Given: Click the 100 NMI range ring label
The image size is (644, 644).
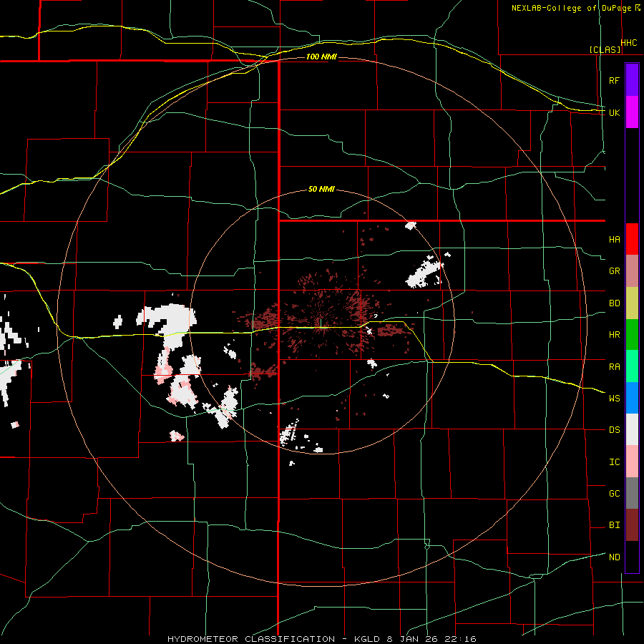Looking at the screenshot, I should 321,57.
